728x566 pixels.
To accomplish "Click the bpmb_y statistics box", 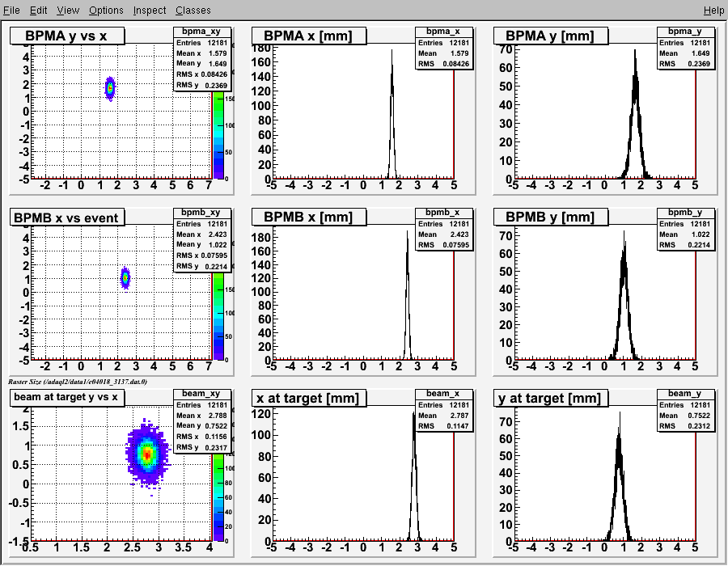I will [686, 229].
